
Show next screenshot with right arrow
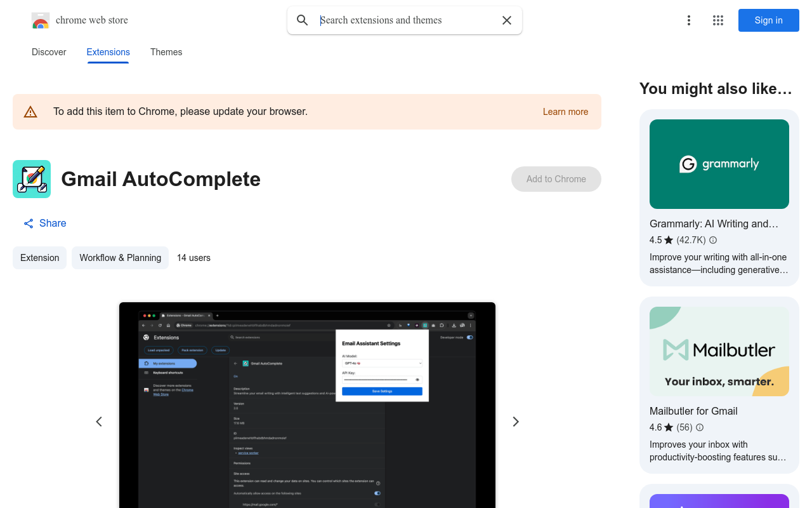[516, 422]
